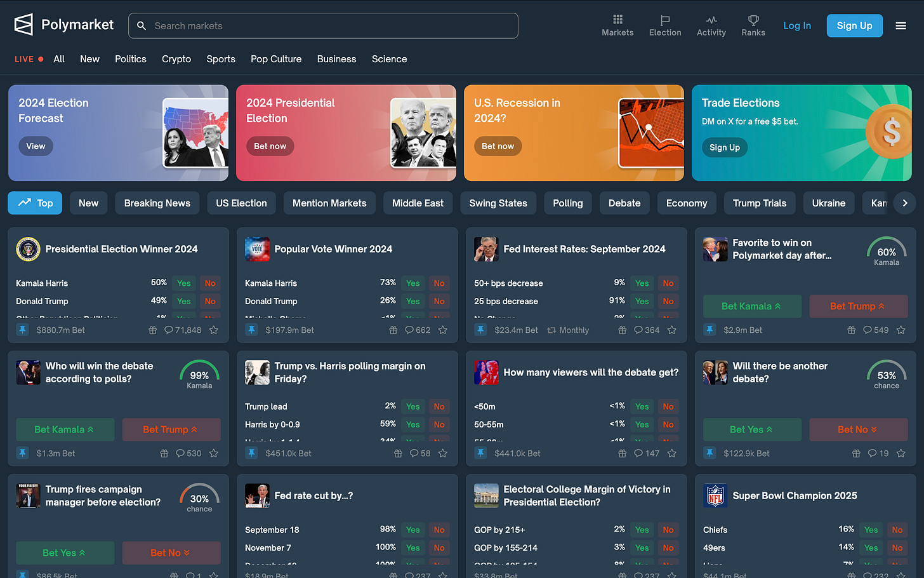Click the Polymarket logo

click(64, 25)
